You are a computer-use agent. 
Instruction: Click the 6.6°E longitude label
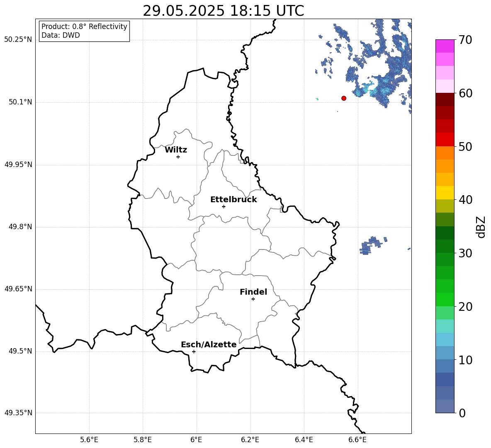pyautogui.click(x=357, y=440)
